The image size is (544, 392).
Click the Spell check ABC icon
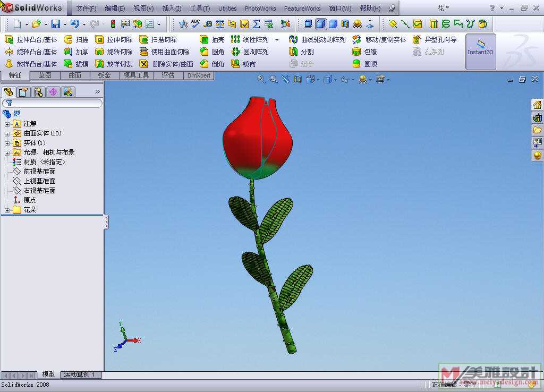[x=195, y=23]
